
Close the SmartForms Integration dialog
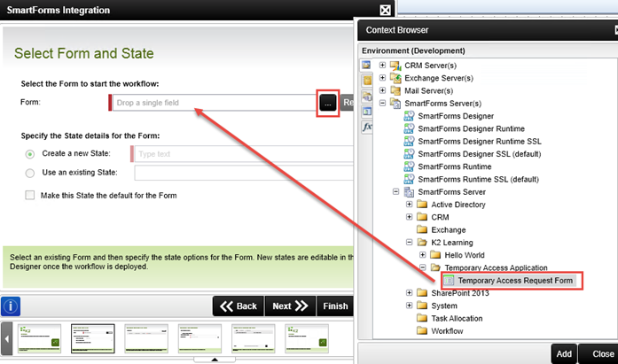[x=385, y=11]
